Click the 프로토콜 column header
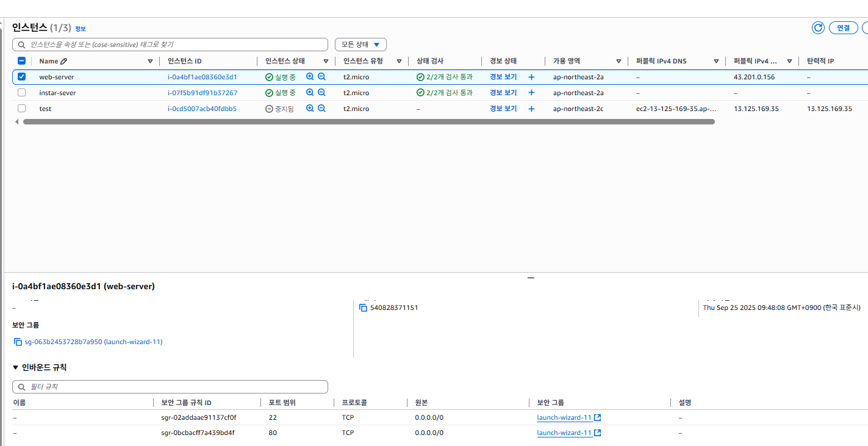This screenshot has width=868, height=446. (x=354, y=403)
